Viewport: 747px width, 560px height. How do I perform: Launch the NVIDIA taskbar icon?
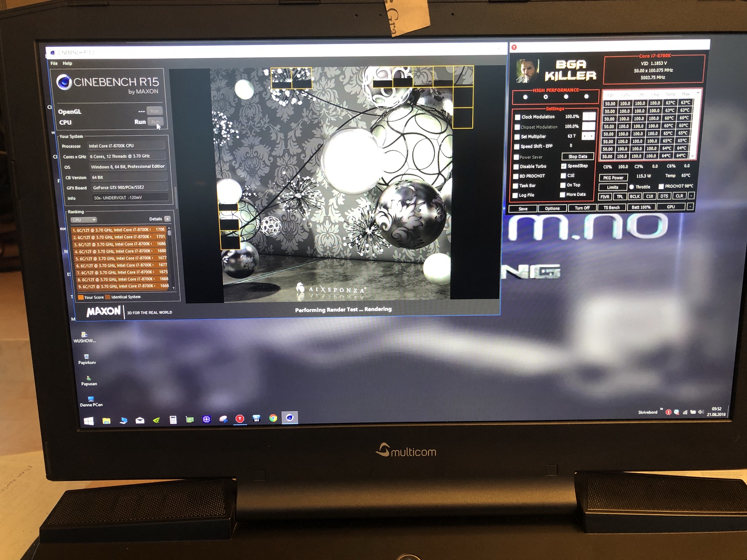click(156, 420)
